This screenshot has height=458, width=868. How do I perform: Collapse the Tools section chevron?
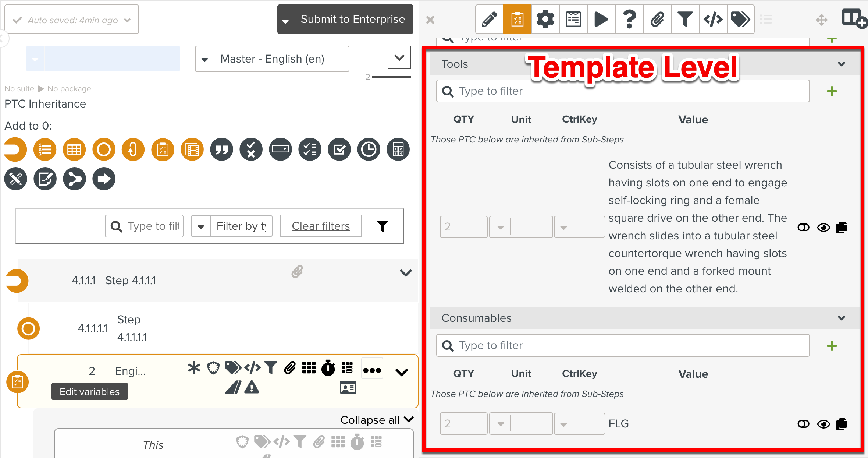tap(841, 64)
